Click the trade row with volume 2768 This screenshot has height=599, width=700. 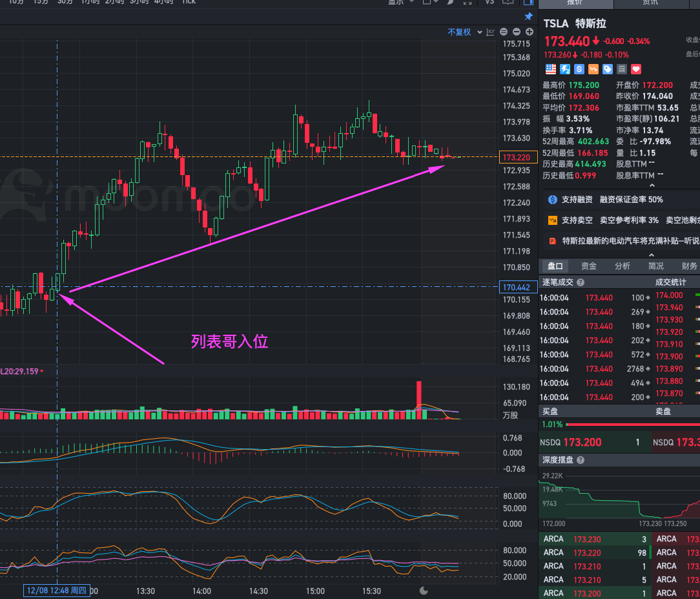pyautogui.click(x=595, y=369)
